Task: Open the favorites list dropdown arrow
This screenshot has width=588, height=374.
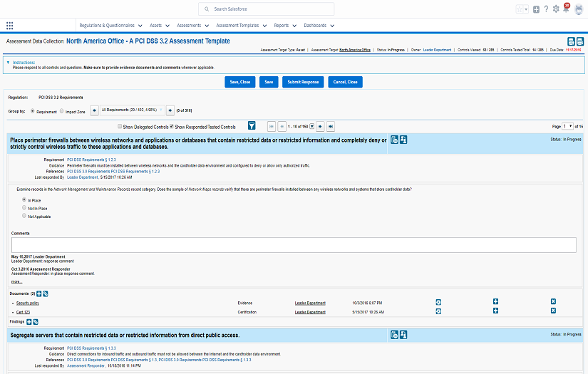Action: click(526, 9)
